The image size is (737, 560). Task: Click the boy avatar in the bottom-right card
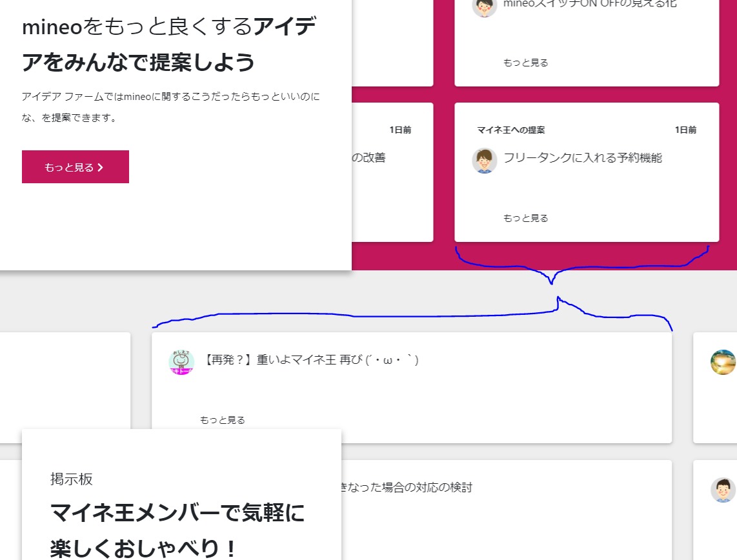point(723,490)
